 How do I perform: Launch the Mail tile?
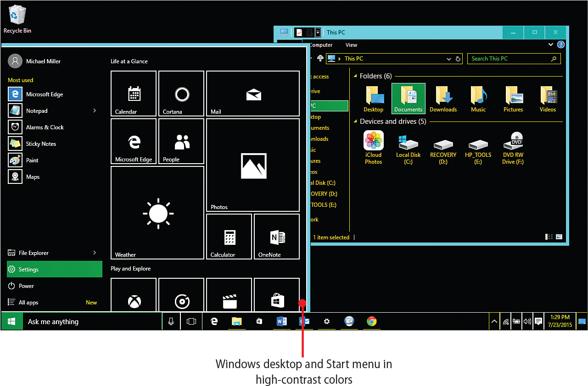[x=252, y=94]
